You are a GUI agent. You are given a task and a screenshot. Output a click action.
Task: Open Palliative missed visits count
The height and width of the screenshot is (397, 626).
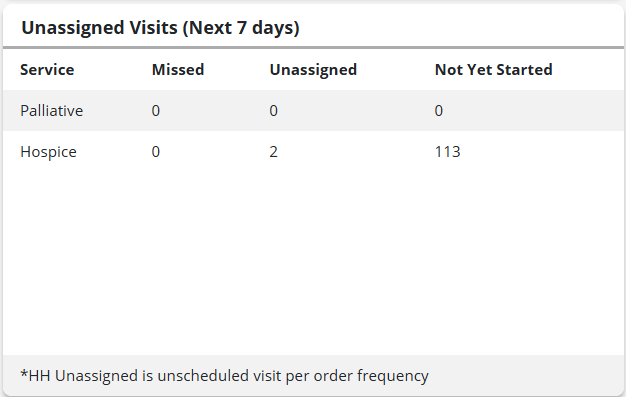(x=156, y=111)
